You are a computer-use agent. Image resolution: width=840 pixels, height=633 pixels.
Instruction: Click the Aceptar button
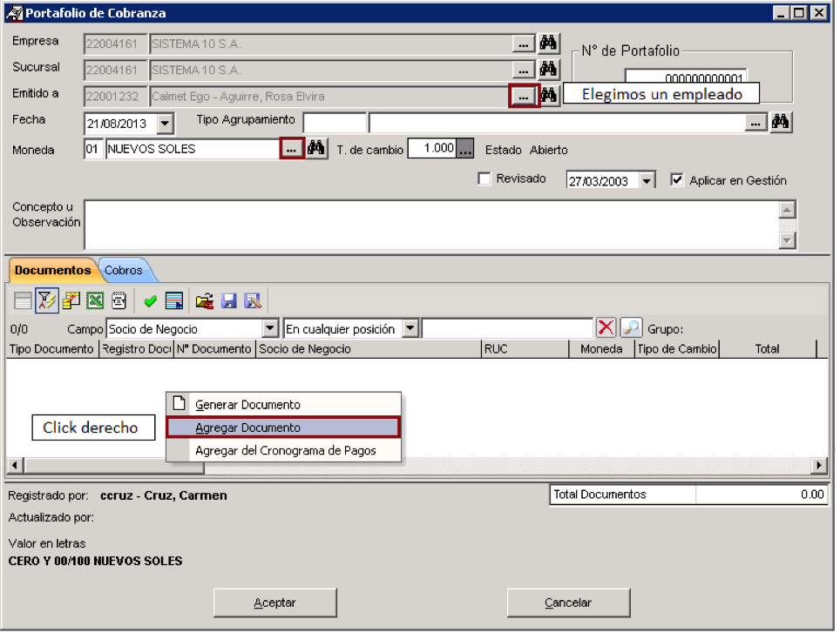tap(274, 603)
